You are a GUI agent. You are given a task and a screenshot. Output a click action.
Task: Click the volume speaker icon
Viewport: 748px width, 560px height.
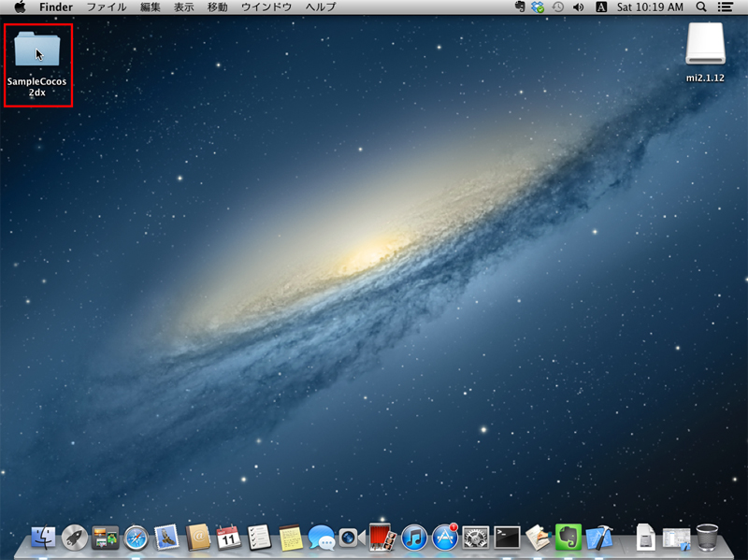pyautogui.click(x=578, y=7)
